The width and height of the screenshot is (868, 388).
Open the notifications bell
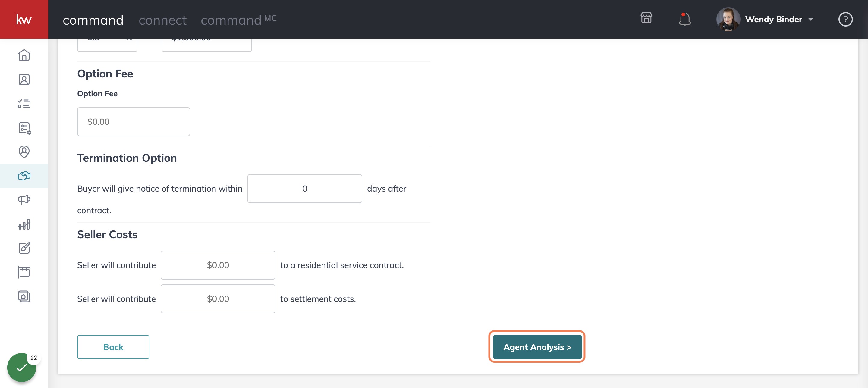click(x=684, y=19)
